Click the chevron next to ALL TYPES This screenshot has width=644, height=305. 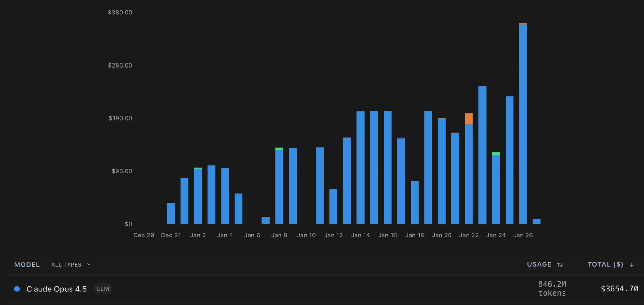89,264
